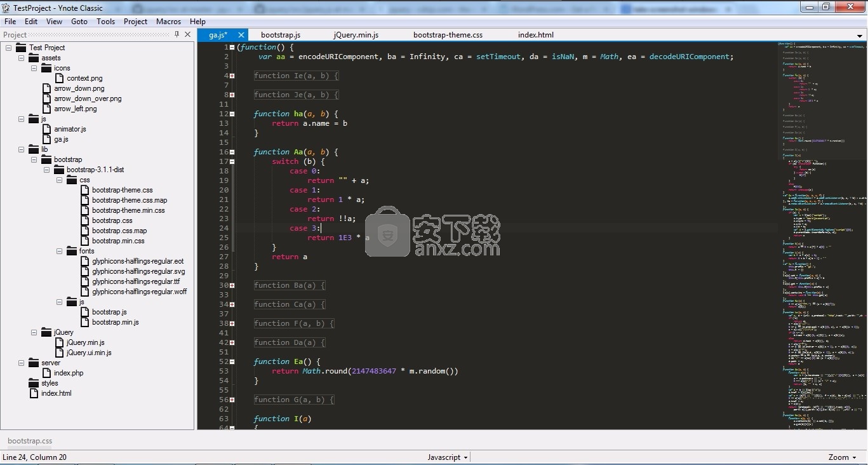
Task: Fold function Aa at line 16
Action: tap(232, 152)
